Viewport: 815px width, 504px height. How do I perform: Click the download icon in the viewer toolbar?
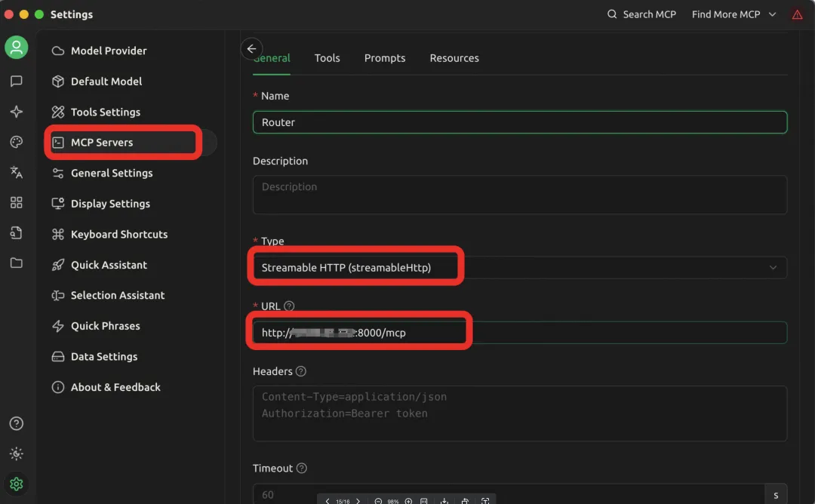pos(444,500)
